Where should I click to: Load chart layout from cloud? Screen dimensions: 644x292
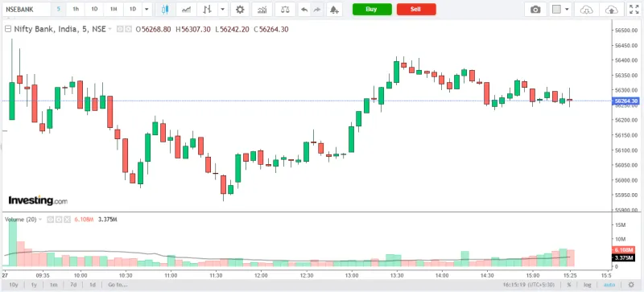587,10
